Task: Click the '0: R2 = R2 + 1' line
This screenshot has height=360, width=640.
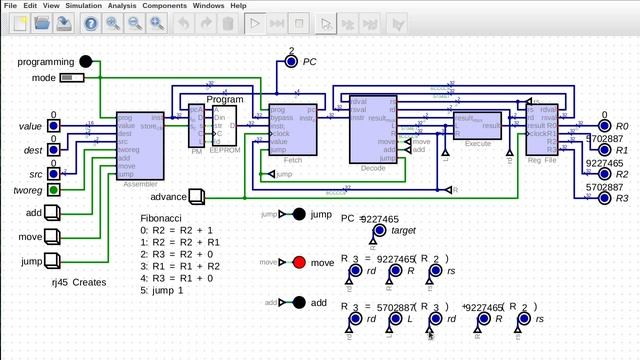Action: point(176,230)
